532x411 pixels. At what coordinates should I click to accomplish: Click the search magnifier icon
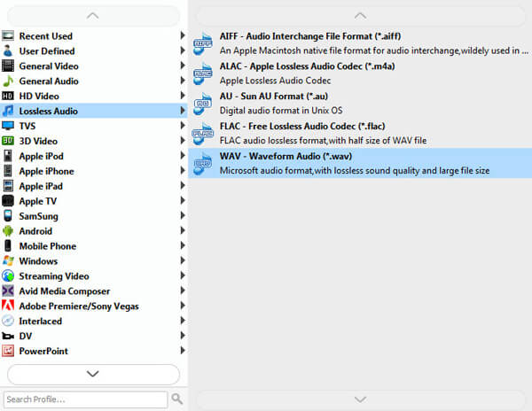(176, 399)
